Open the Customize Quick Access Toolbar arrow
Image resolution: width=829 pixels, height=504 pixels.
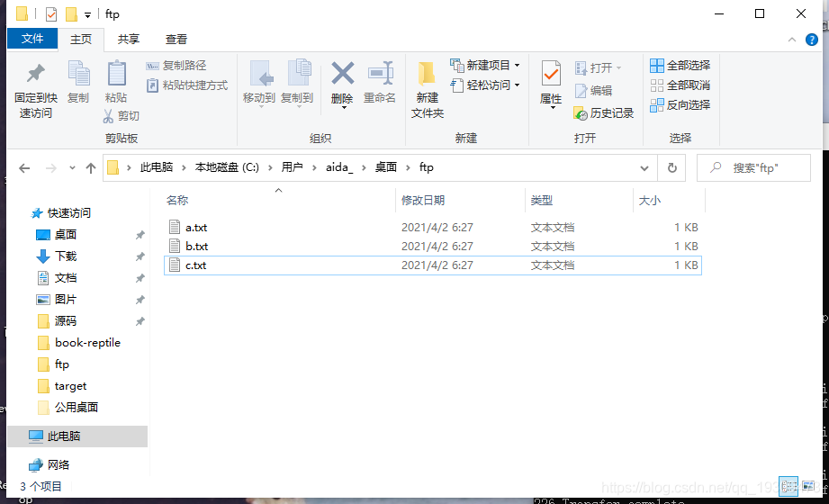point(88,14)
